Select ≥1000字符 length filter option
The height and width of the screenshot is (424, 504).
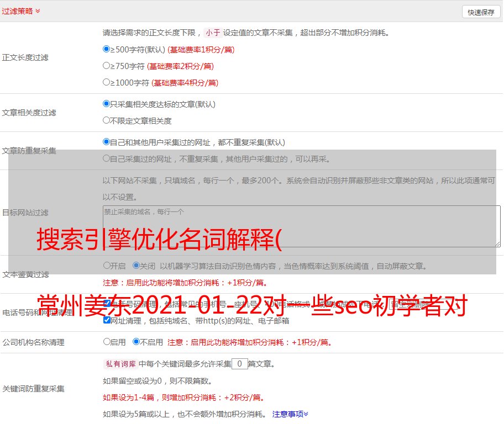coord(106,82)
